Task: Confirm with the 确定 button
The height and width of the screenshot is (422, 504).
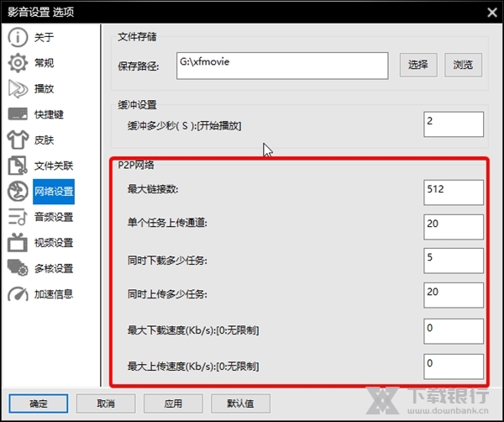Action: click(39, 404)
